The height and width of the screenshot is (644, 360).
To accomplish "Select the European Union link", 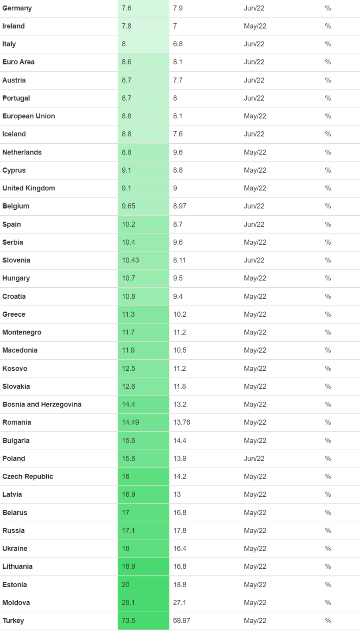I will point(29,116).
